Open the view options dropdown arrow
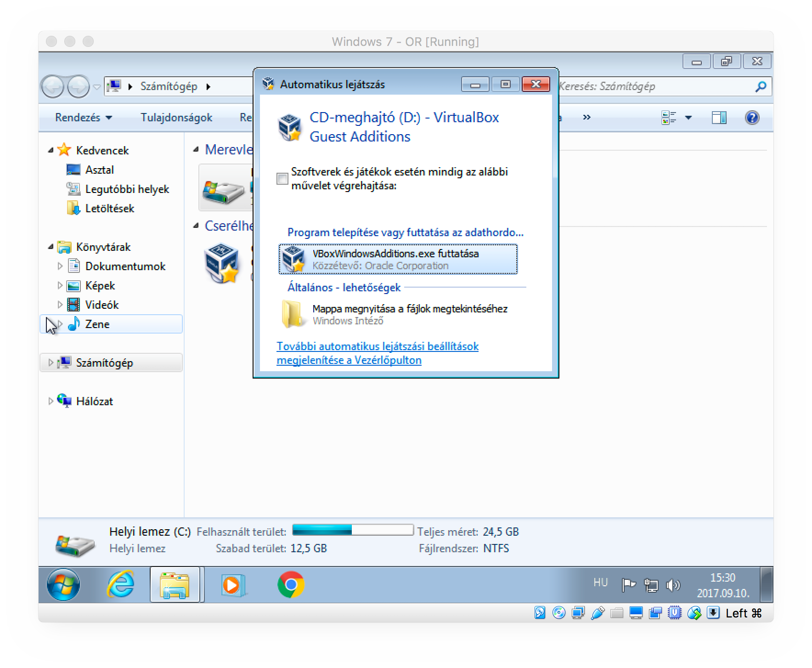This screenshot has height=668, width=812. tap(688, 118)
